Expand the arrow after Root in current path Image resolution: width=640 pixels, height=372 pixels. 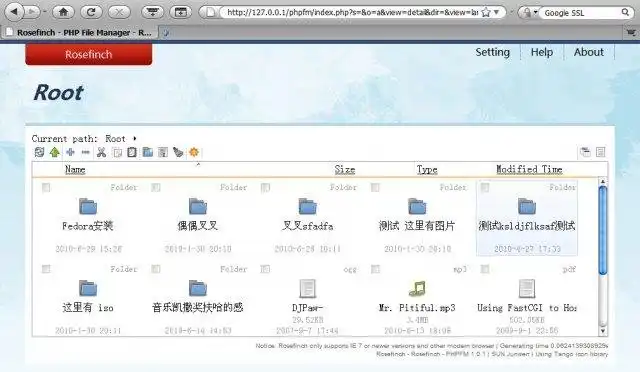coord(135,139)
